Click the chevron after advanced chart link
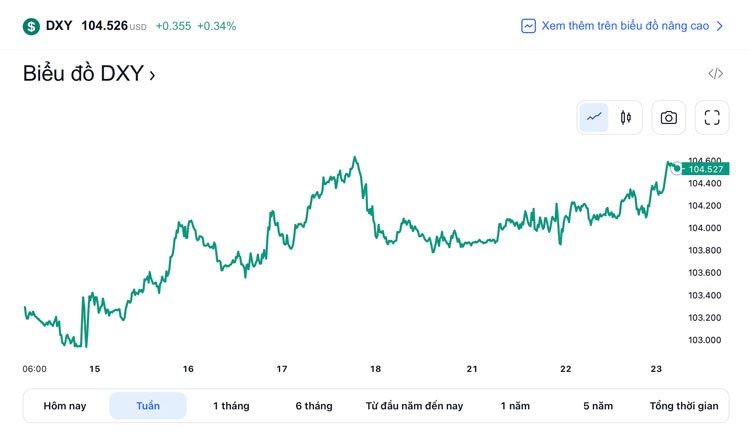750x431 pixels. tap(720, 26)
